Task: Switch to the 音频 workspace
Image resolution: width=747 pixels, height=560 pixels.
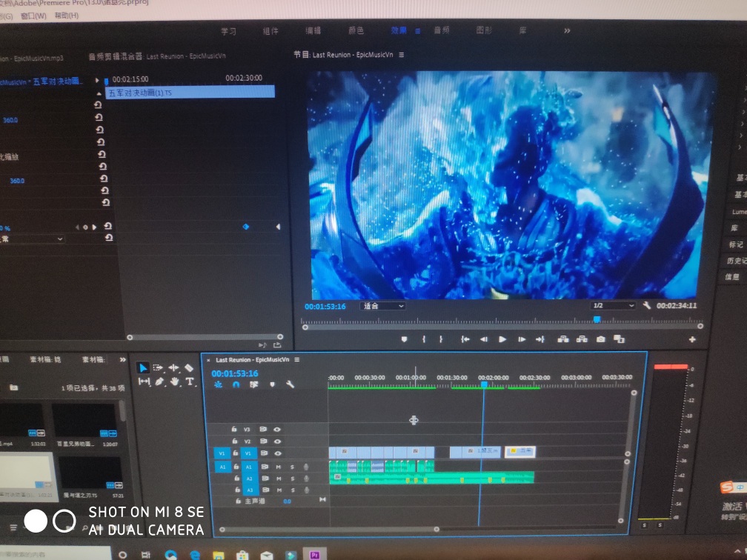Action: point(442,30)
